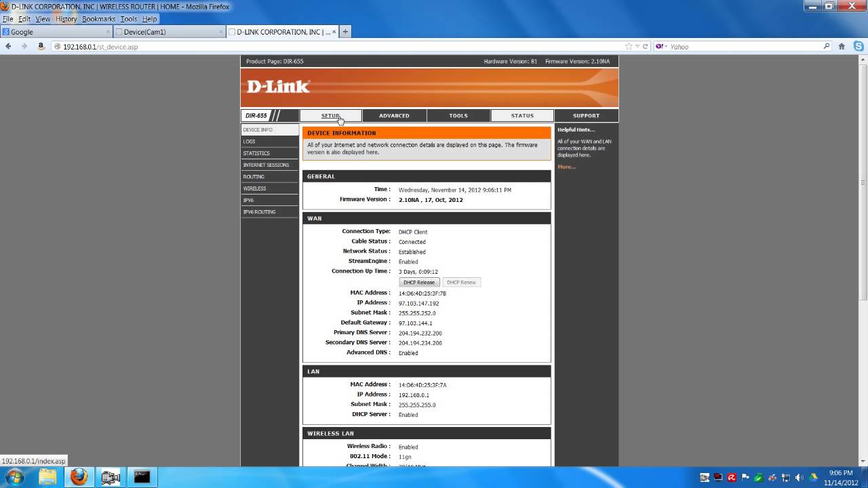This screenshot has height=488, width=868.
Task: Open the Windows Start menu
Action: (x=14, y=477)
